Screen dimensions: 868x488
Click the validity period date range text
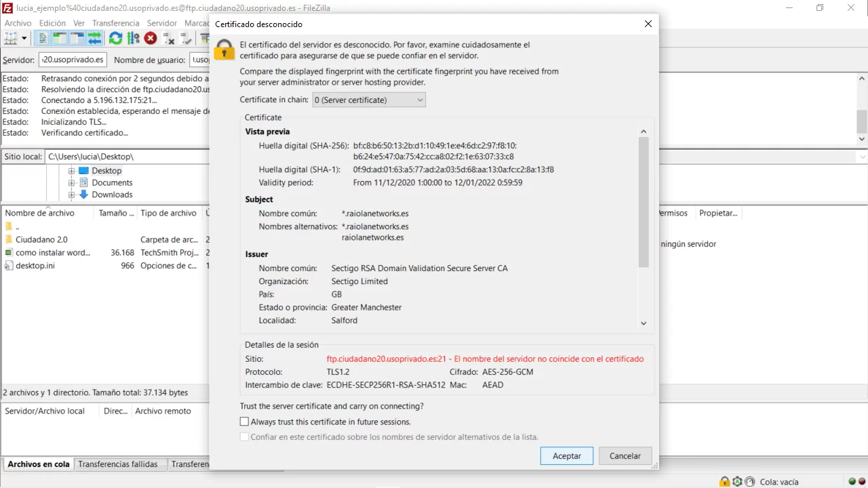click(x=438, y=182)
